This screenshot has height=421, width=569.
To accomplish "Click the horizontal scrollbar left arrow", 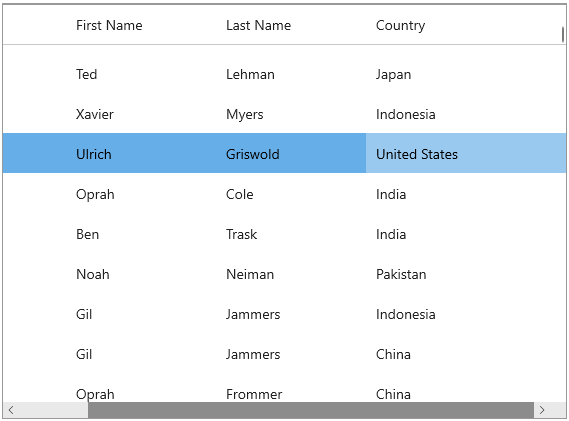I will click(x=11, y=410).
